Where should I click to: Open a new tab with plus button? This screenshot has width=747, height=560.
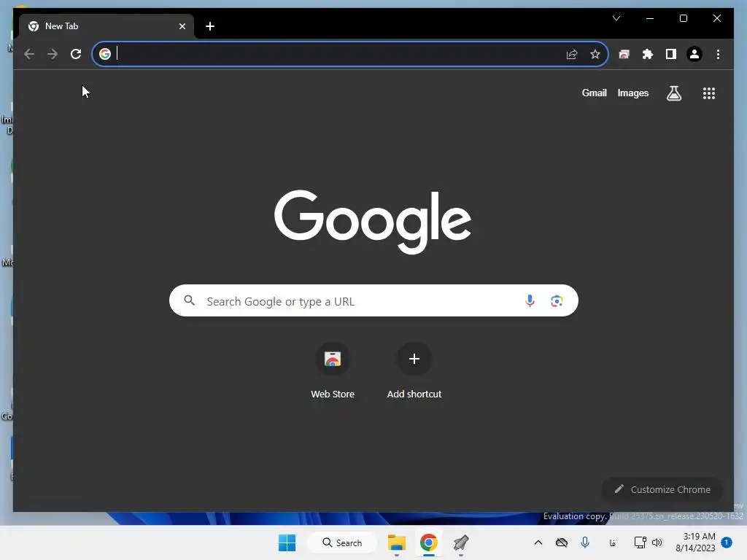(x=210, y=26)
